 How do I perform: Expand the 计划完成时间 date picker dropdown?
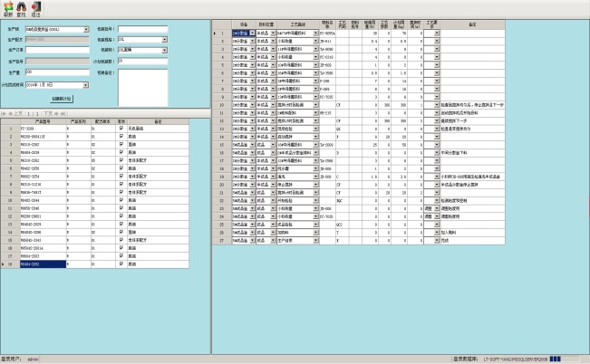[86, 84]
